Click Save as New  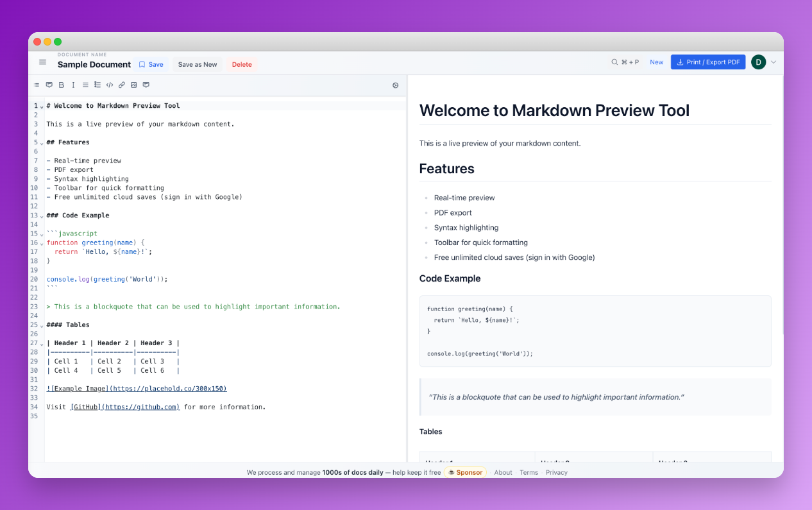pyautogui.click(x=198, y=64)
